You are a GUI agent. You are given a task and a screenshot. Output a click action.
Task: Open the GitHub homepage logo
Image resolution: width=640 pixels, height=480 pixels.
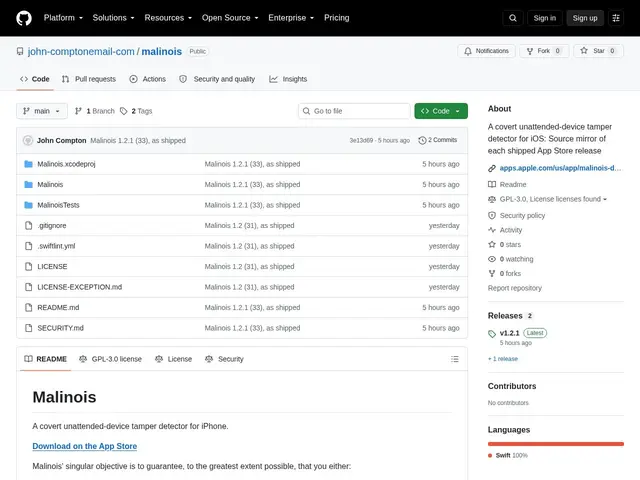pos(24,18)
